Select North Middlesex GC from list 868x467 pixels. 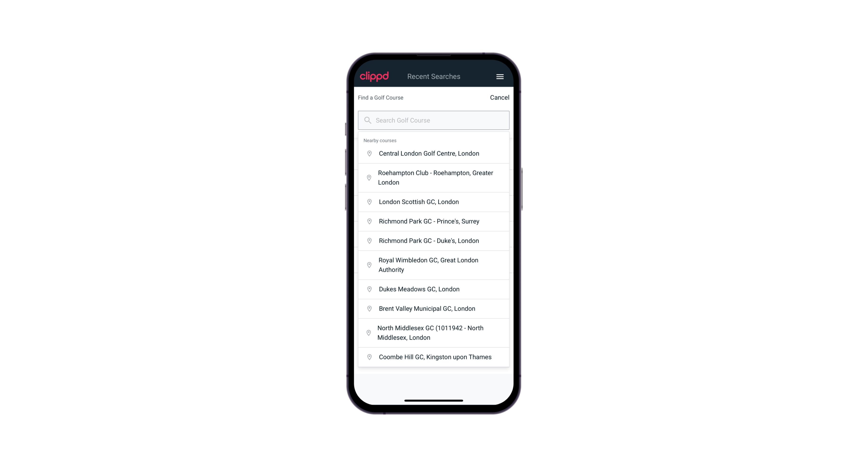coord(434,332)
